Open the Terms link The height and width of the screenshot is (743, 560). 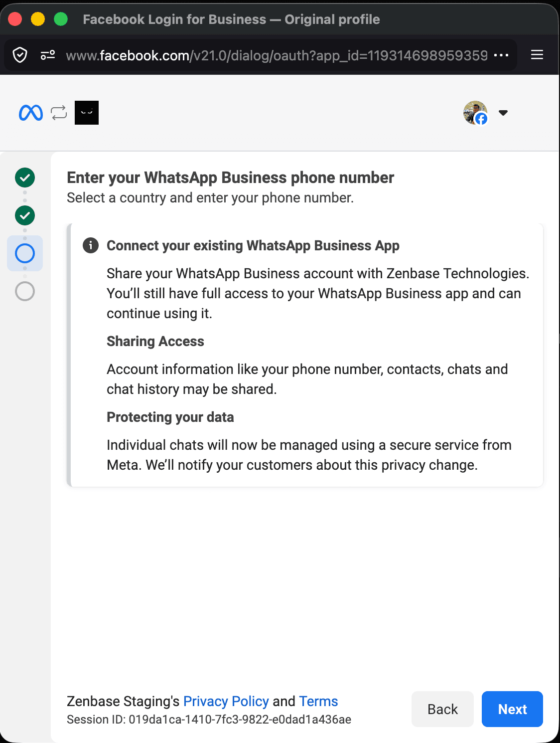(x=318, y=701)
